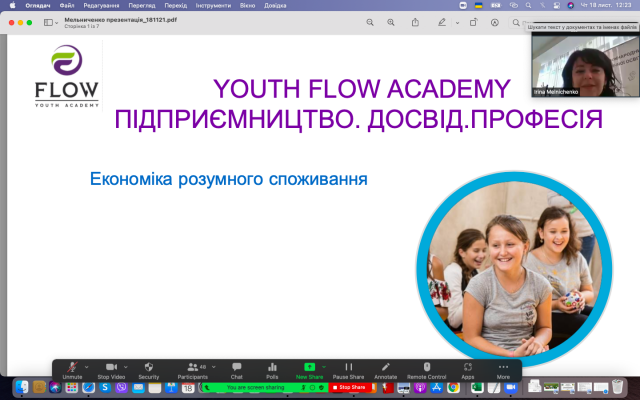Screen dimensions: 640x400
Task: Open Remote Control in Zoom toolbar
Action: coord(427,371)
